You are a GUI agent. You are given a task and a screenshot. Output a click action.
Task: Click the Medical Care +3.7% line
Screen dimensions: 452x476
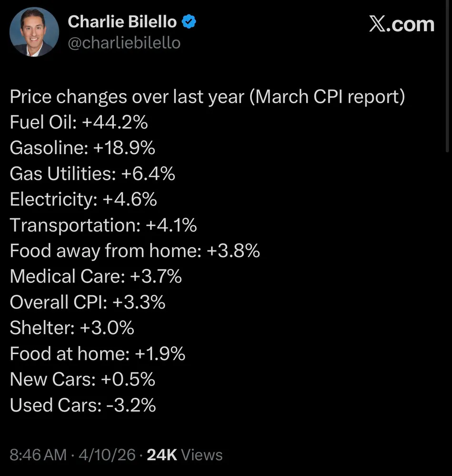point(96,277)
